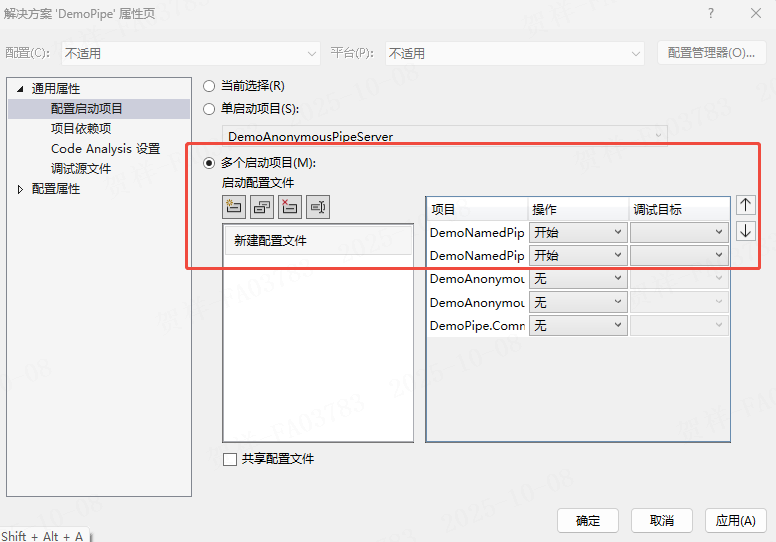Close the DemoPipe property page dialog
The height and width of the screenshot is (542, 776).
coord(756,13)
